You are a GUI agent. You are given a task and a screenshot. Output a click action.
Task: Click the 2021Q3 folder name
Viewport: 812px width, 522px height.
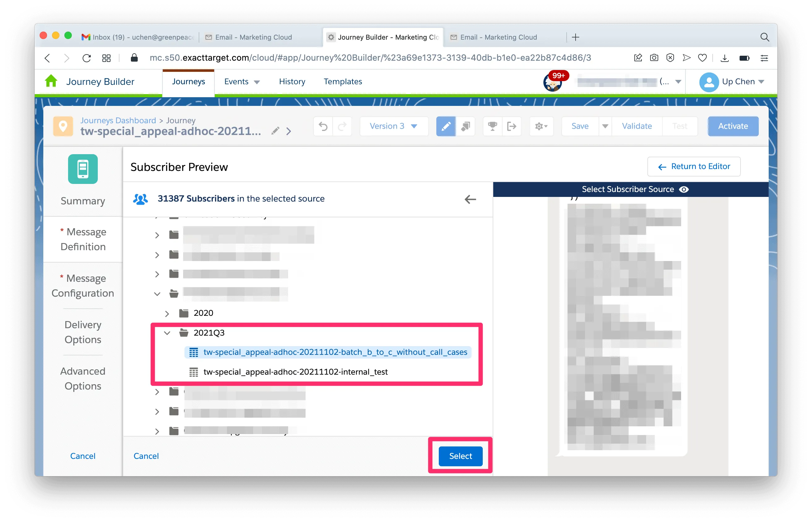tap(209, 333)
